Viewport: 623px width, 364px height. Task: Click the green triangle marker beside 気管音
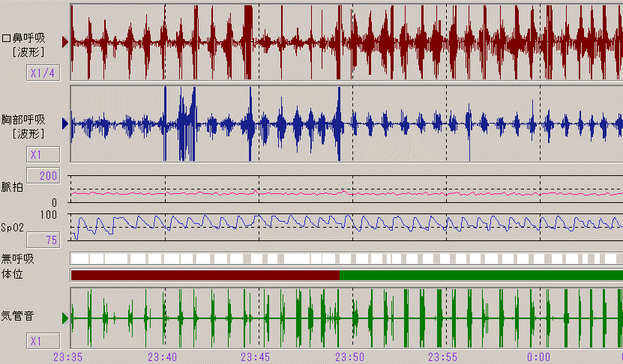click(65, 318)
